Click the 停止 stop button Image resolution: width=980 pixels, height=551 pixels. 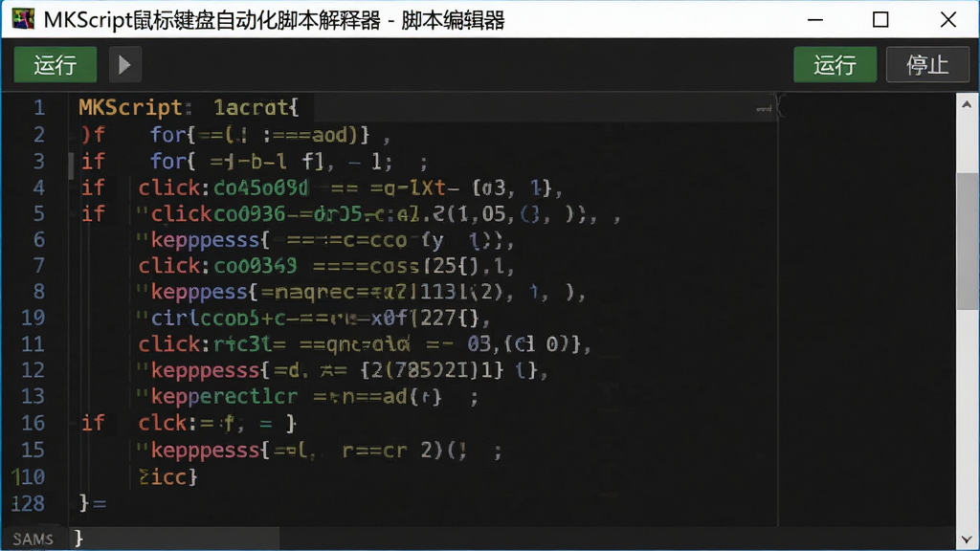(927, 64)
